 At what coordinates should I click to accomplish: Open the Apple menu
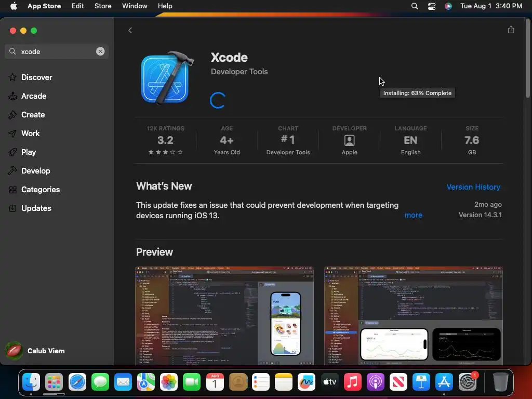(14, 6)
